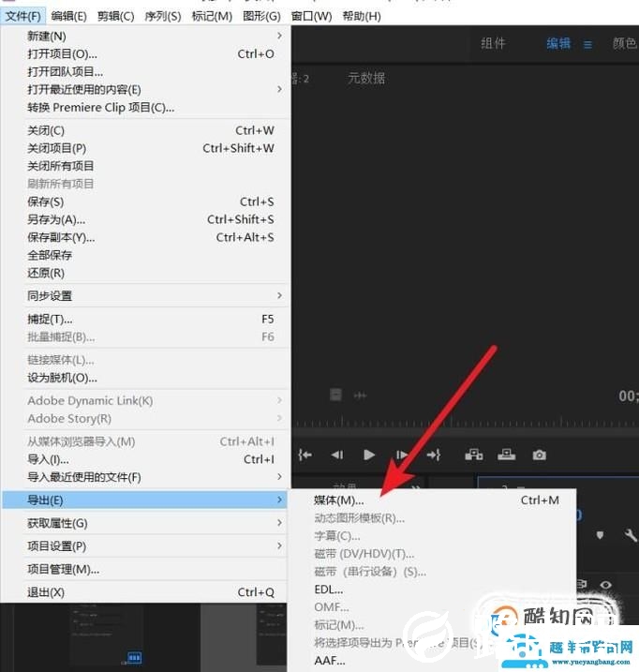Expand Sync Settings (同步设置) submenu

click(146, 296)
